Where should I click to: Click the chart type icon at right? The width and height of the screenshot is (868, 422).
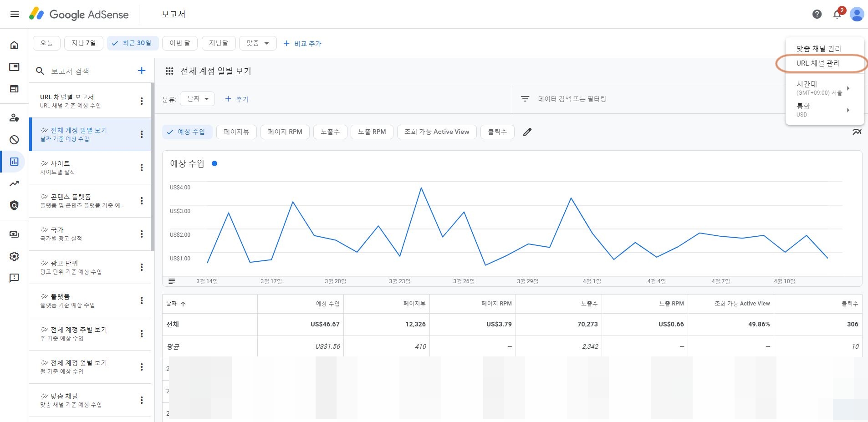[857, 132]
